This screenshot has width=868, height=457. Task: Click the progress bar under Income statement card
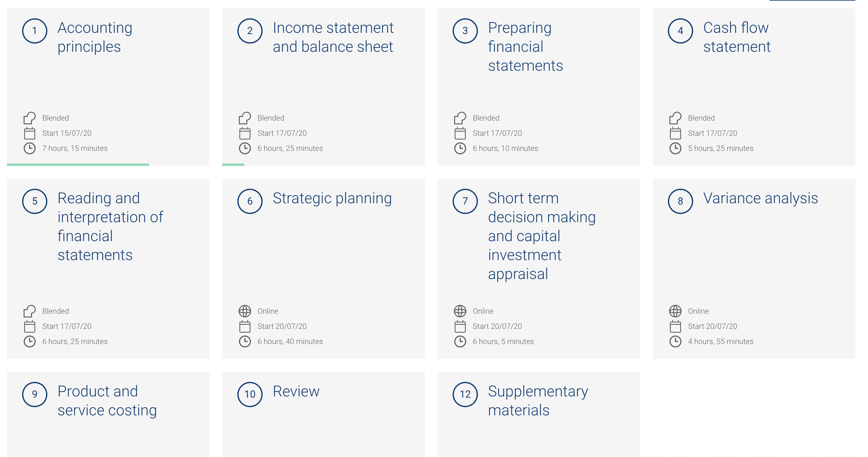(x=233, y=164)
